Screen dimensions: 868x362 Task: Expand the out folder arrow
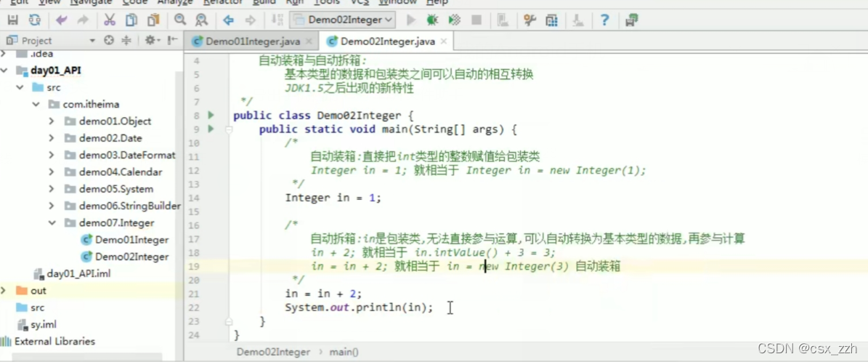coord(4,291)
